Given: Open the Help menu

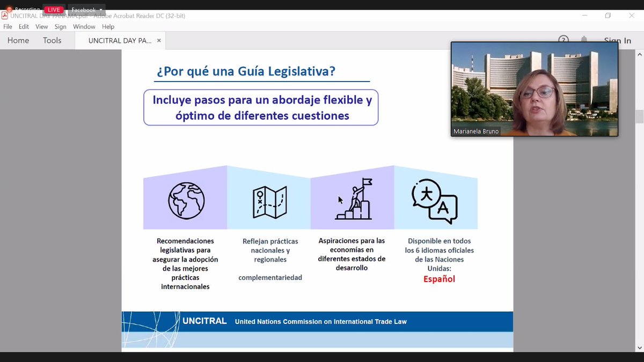Looking at the screenshot, I should point(108,27).
